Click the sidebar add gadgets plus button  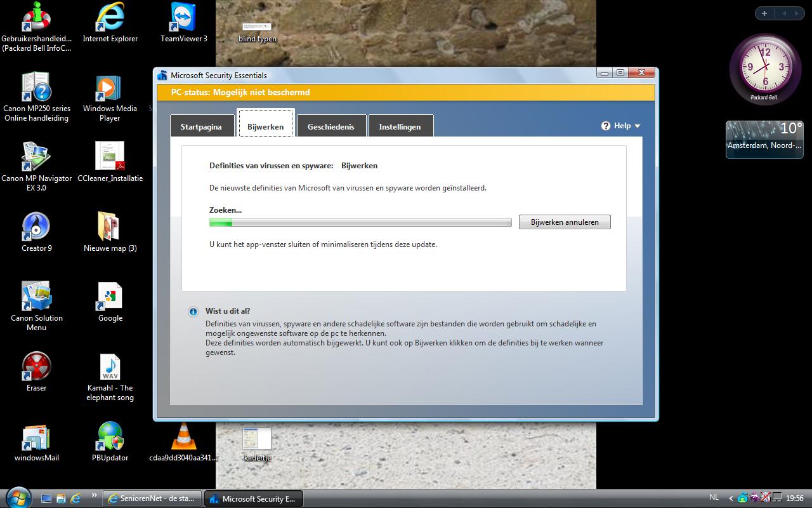[764, 13]
